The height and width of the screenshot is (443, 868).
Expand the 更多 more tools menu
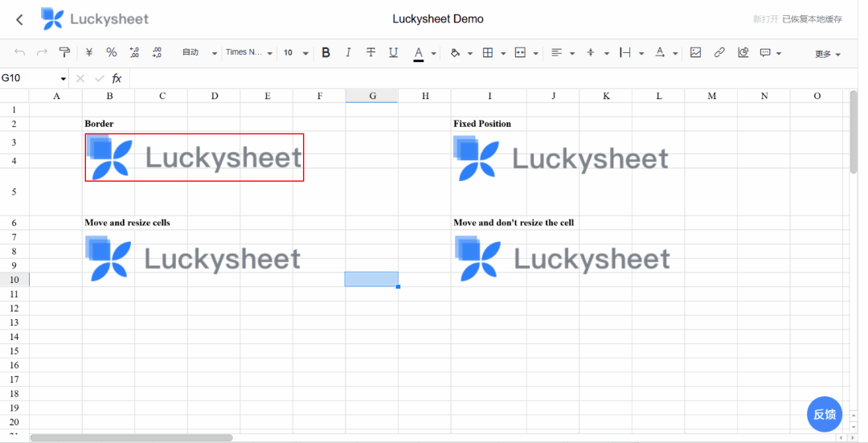pyautogui.click(x=828, y=54)
